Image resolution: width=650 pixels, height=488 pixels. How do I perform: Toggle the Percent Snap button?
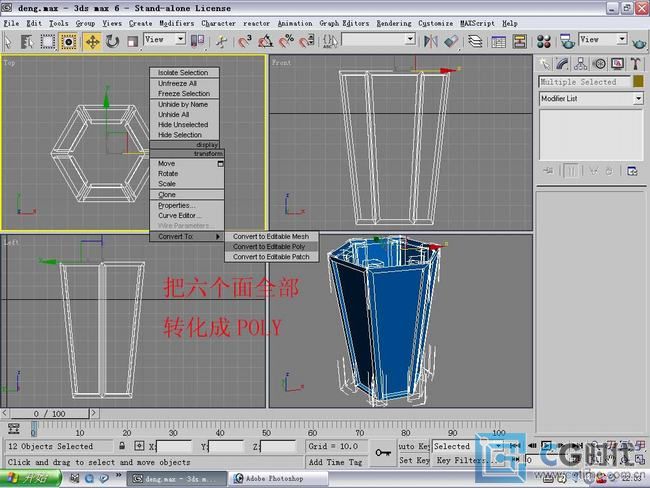[x=286, y=41]
